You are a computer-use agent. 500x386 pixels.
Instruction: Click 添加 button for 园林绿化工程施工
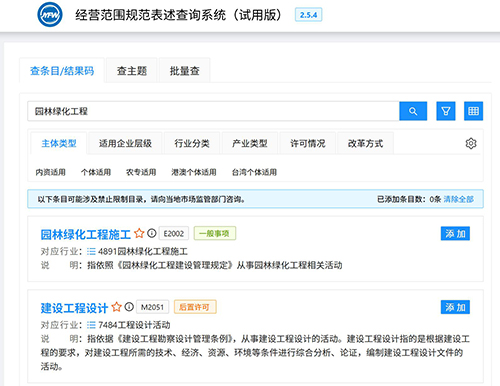[x=455, y=234]
